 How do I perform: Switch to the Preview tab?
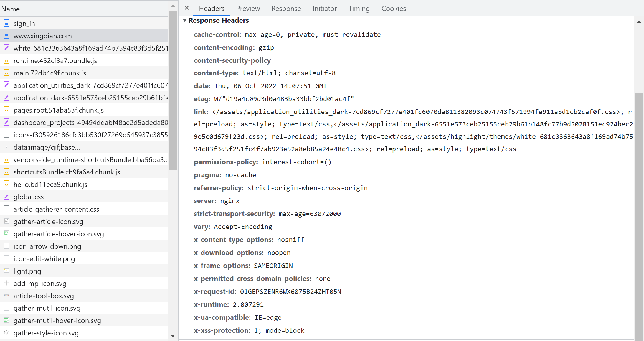pos(248,9)
